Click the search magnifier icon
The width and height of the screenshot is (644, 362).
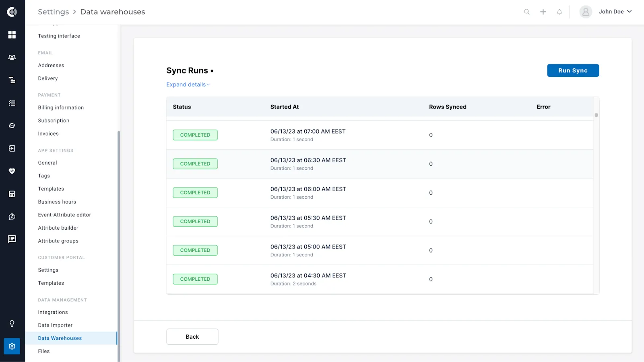527,12
